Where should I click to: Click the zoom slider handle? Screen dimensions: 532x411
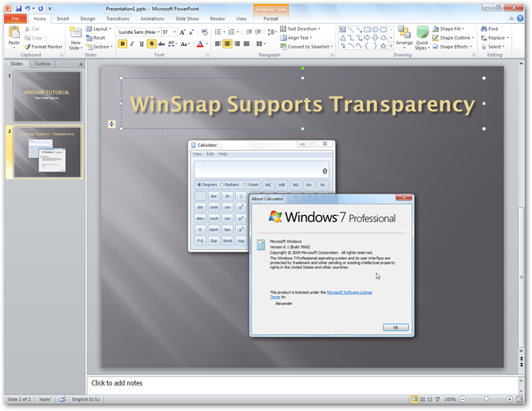[486, 399]
